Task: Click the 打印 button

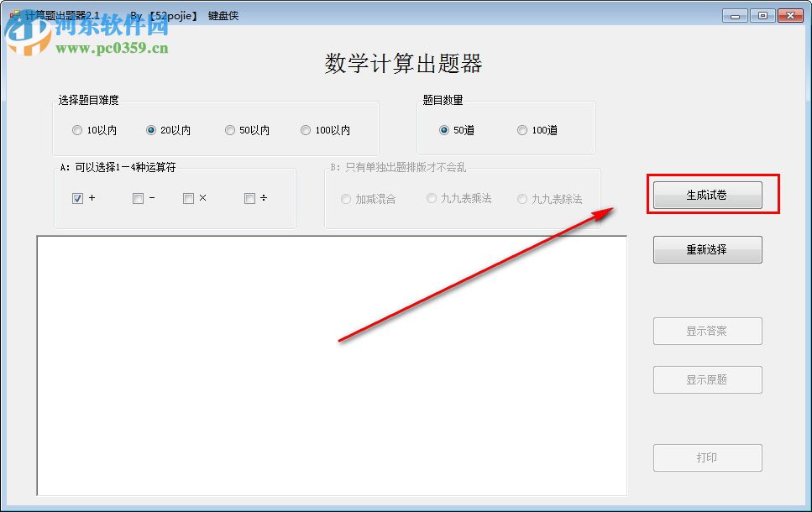Action: (707, 457)
